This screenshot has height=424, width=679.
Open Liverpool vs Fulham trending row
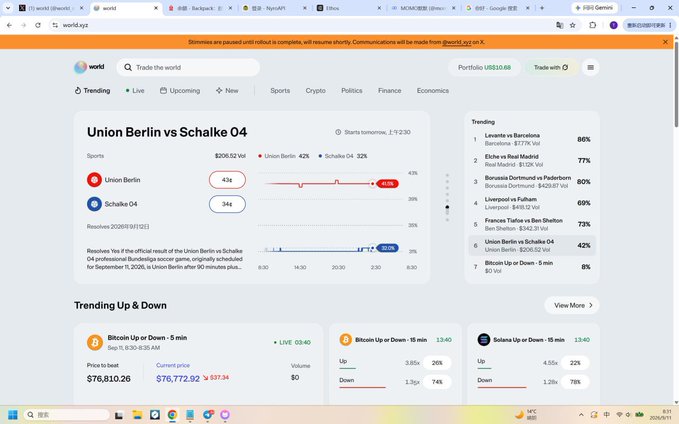coord(532,203)
